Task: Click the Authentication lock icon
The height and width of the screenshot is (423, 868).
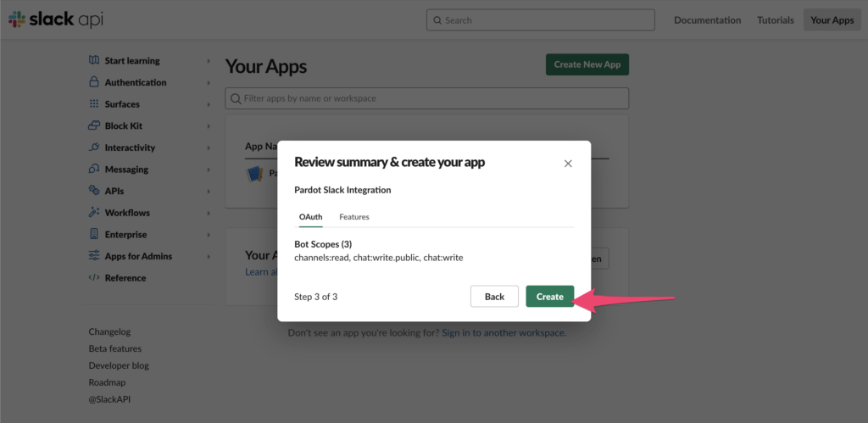Action: click(x=94, y=82)
